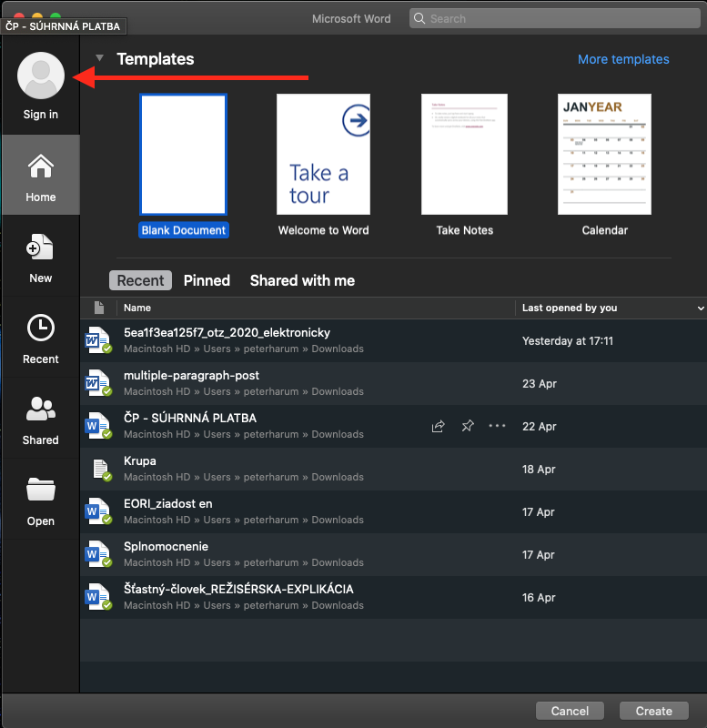Screen dimensions: 707x728
Task: Switch to the Pinned tab
Action: coord(207,280)
